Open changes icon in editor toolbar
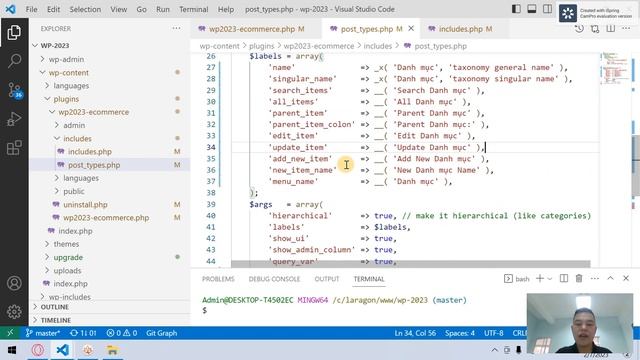The height and width of the screenshot is (360, 640). pyautogui.click(x=595, y=29)
